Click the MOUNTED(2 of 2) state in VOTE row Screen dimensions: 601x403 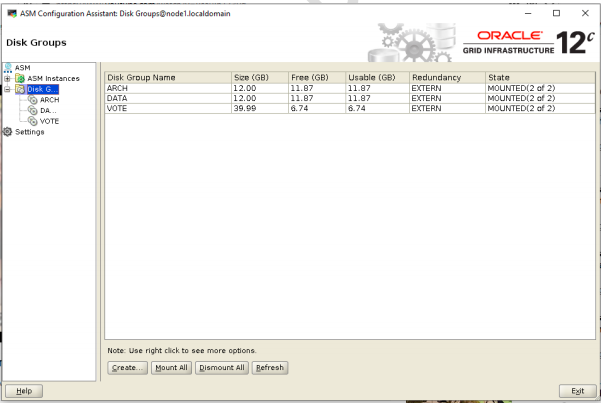click(x=540, y=108)
